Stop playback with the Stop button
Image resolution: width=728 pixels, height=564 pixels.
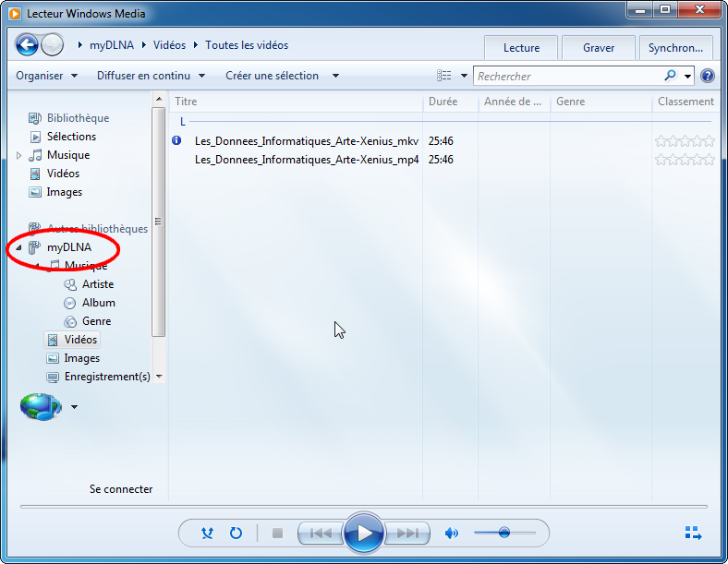click(x=278, y=534)
